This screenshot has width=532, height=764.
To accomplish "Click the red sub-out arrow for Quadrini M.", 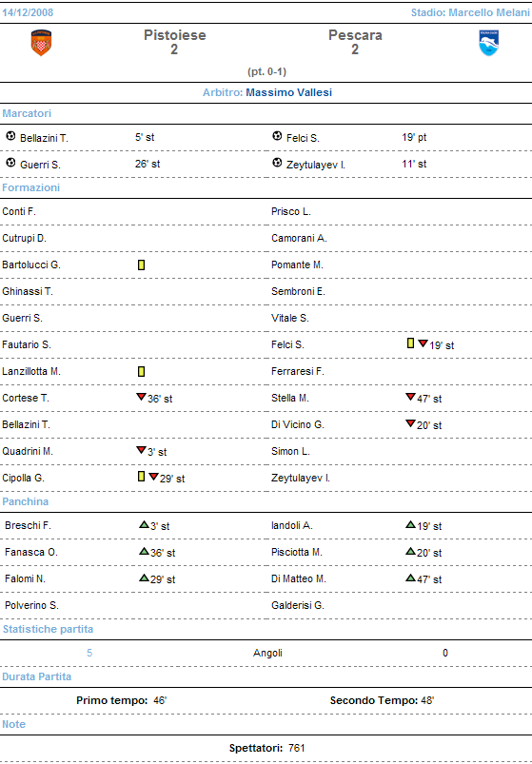I will pos(141,450).
